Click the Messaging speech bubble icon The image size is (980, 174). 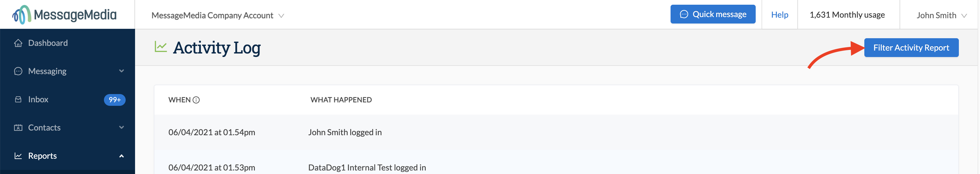tap(18, 71)
